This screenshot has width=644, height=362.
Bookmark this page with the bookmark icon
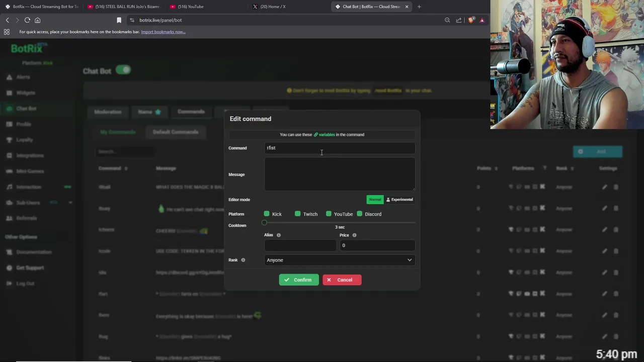pos(119,20)
